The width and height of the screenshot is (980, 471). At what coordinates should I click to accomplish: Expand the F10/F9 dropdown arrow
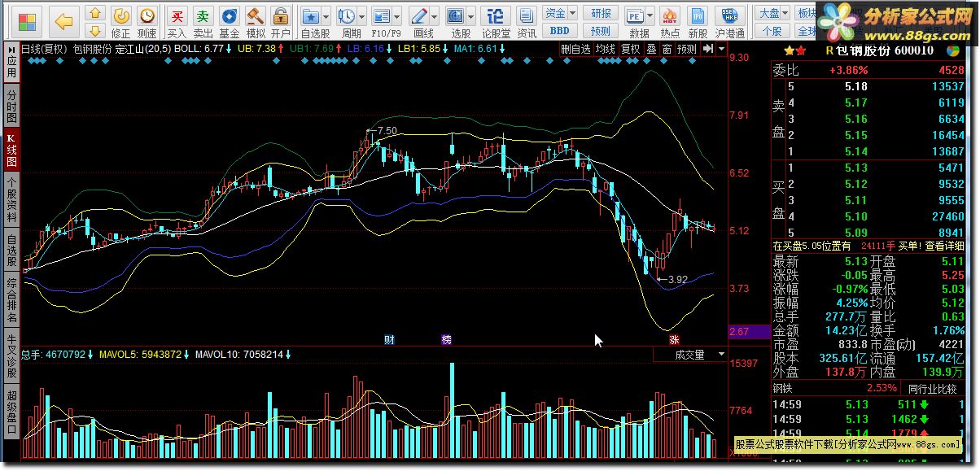pos(396,16)
